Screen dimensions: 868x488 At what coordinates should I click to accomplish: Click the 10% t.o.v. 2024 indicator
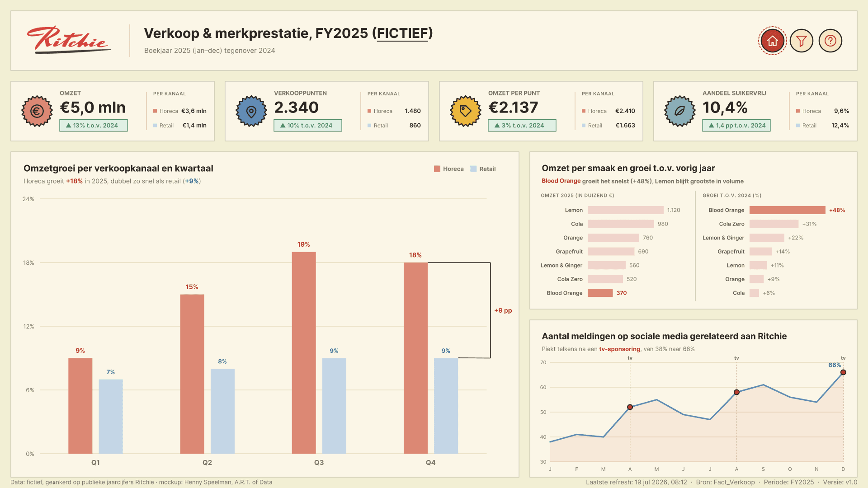click(x=308, y=126)
